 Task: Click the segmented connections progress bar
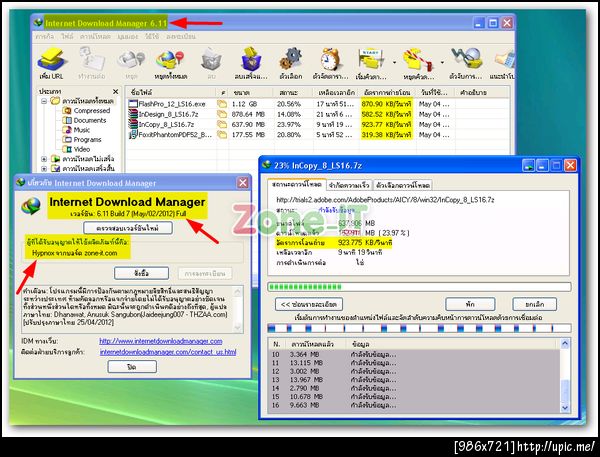tap(419, 328)
